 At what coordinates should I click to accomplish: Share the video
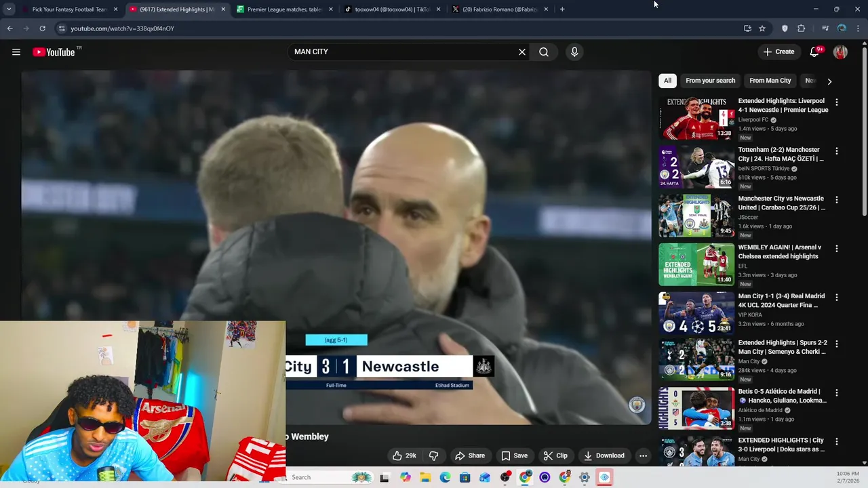pos(470,455)
